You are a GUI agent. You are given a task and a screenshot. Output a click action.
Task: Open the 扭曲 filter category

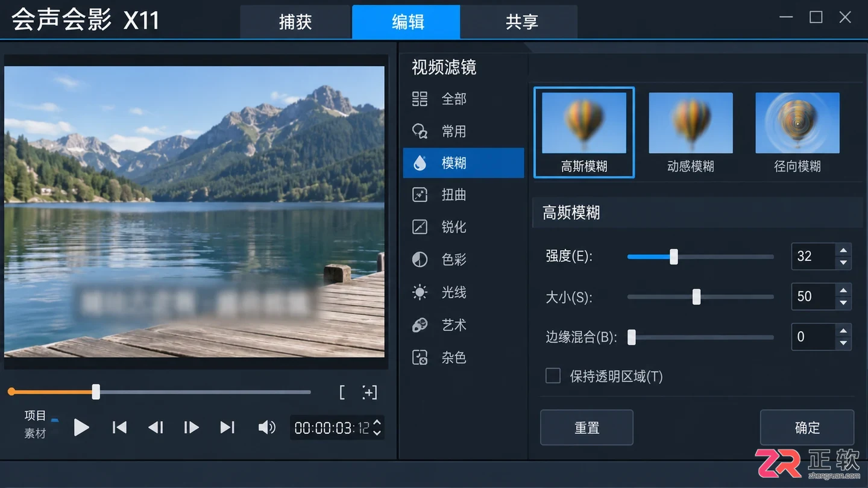[464, 195]
